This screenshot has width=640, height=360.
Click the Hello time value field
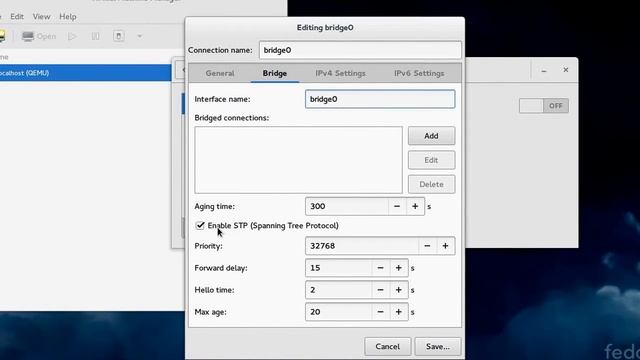338,290
